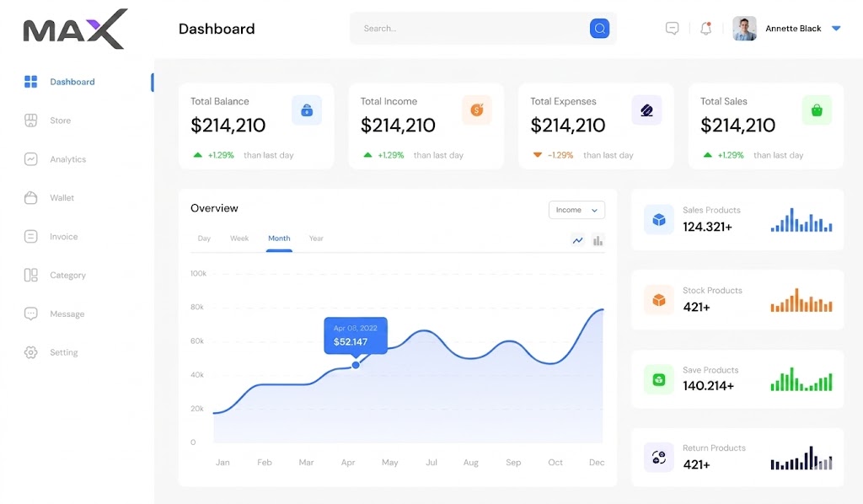Select the Year tab in Overview
Screen dimensions: 863x504
[316, 239]
